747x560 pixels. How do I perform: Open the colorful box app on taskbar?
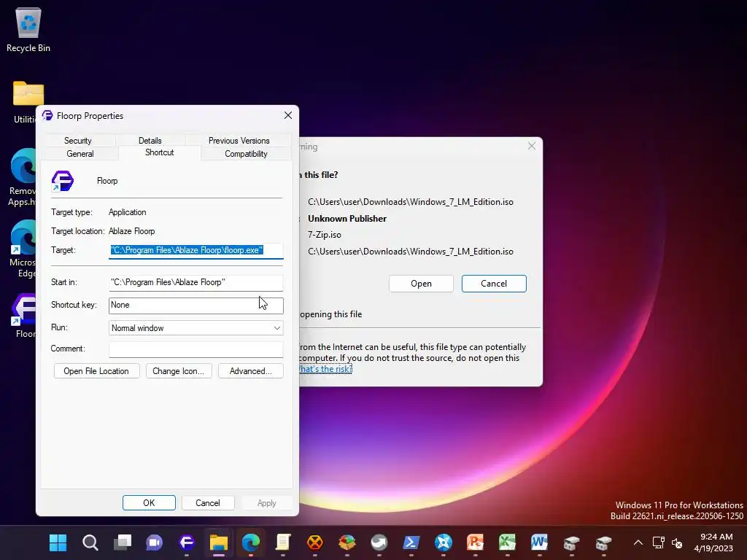[x=347, y=542]
